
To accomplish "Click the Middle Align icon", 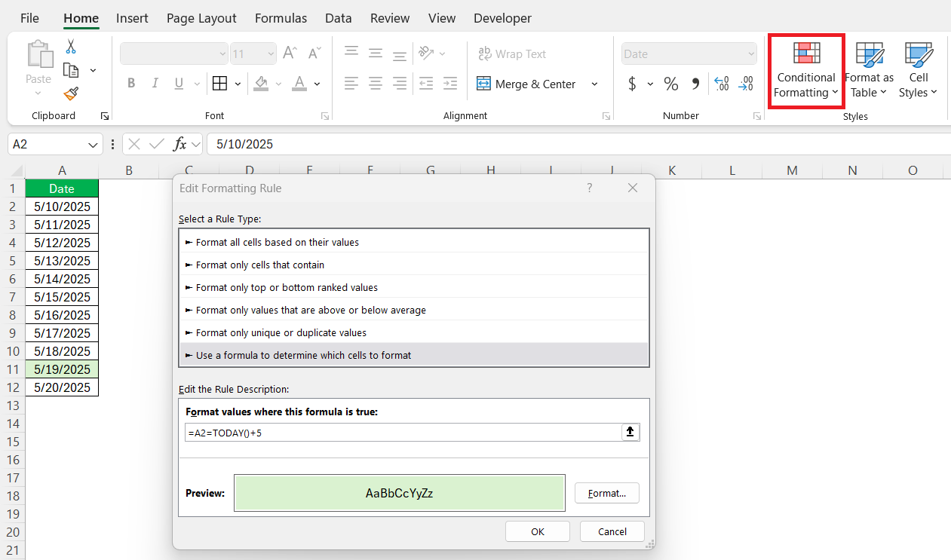I will tap(376, 54).
